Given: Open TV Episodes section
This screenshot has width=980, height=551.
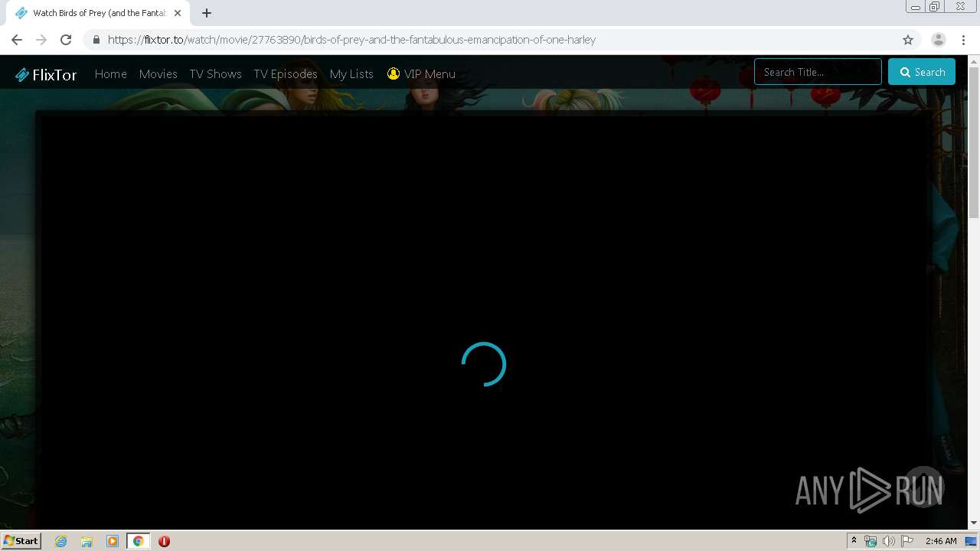Looking at the screenshot, I should coord(286,74).
